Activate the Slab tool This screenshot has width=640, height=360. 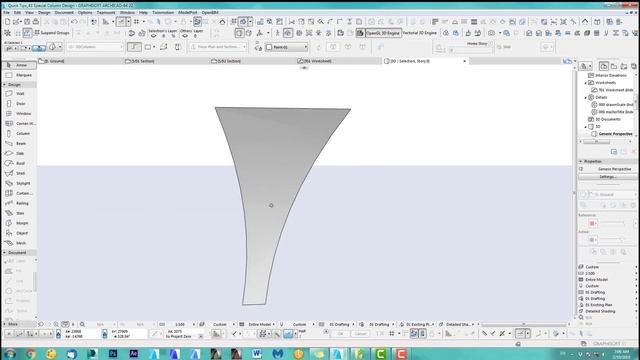(19, 153)
